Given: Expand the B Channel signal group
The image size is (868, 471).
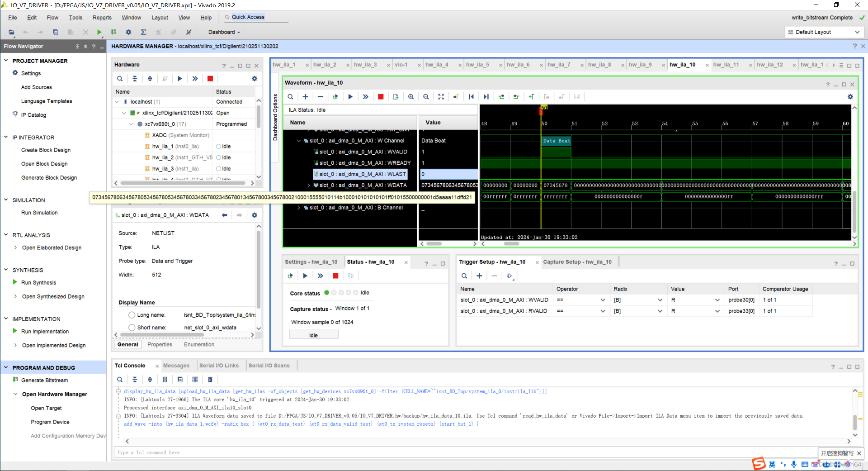Looking at the screenshot, I should [299, 207].
